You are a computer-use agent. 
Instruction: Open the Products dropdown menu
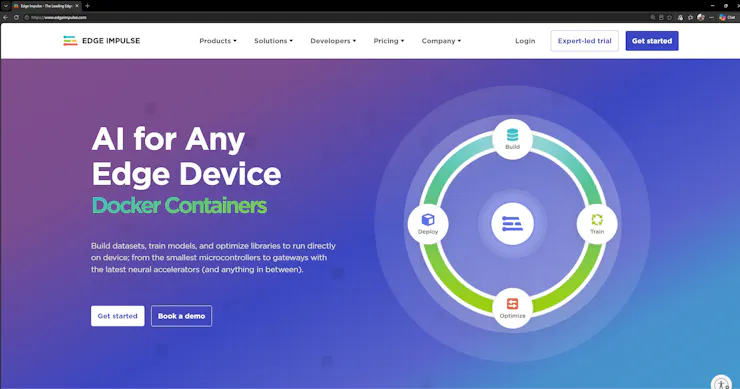tap(218, 41)
